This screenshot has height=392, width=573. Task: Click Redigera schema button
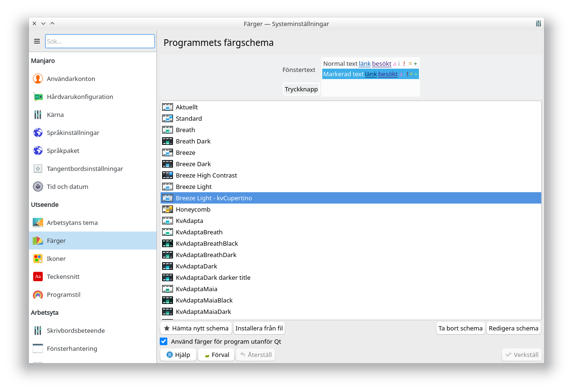(x=514, y=328)
